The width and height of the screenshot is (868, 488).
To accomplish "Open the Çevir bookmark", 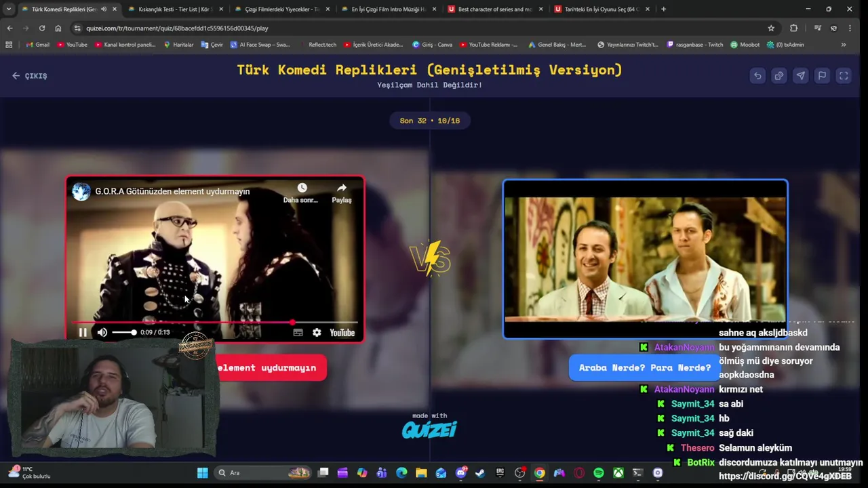I will coord(212,45).
